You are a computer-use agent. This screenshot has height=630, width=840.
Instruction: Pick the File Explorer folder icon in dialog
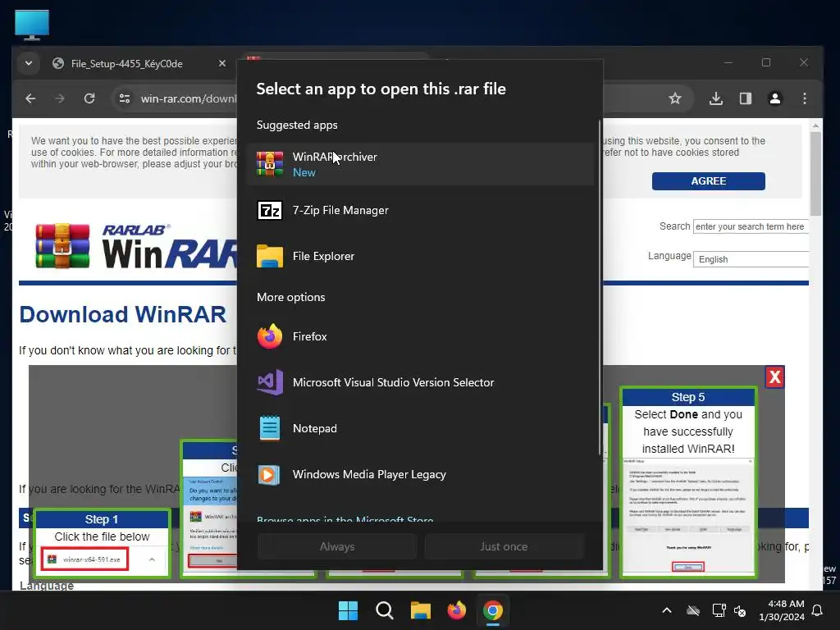point(269,256)
